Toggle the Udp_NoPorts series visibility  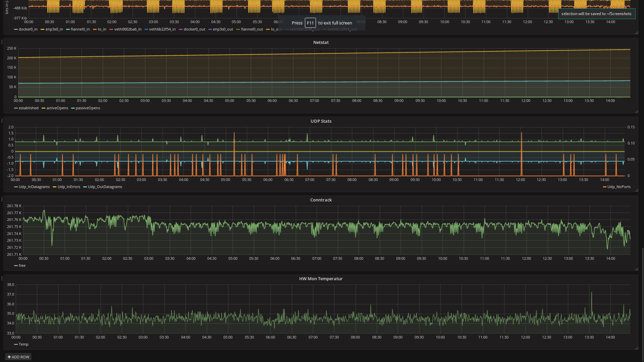pyautogui.click(x=619, y=187)
